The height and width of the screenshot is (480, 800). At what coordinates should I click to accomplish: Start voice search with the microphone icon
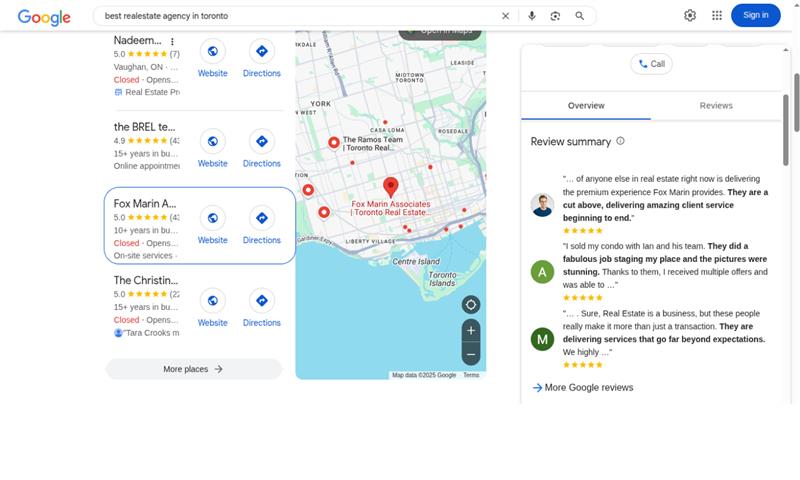tap(532, 16)
